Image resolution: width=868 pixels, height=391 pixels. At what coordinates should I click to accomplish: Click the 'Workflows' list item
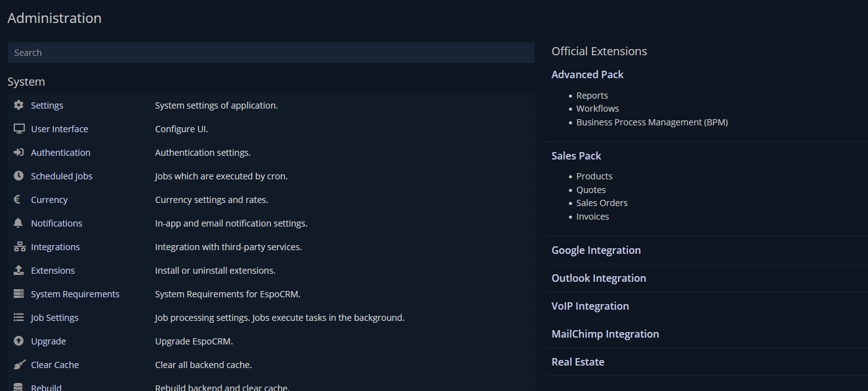[597, 109]
